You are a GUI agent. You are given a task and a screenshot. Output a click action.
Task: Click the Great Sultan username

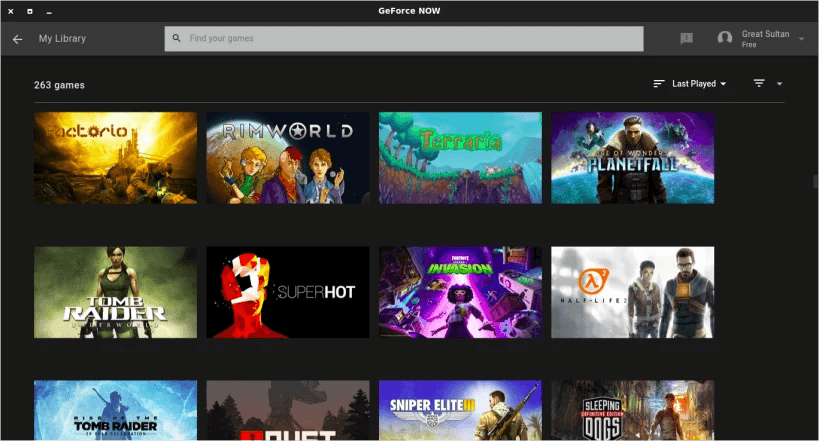pos(765,34)
